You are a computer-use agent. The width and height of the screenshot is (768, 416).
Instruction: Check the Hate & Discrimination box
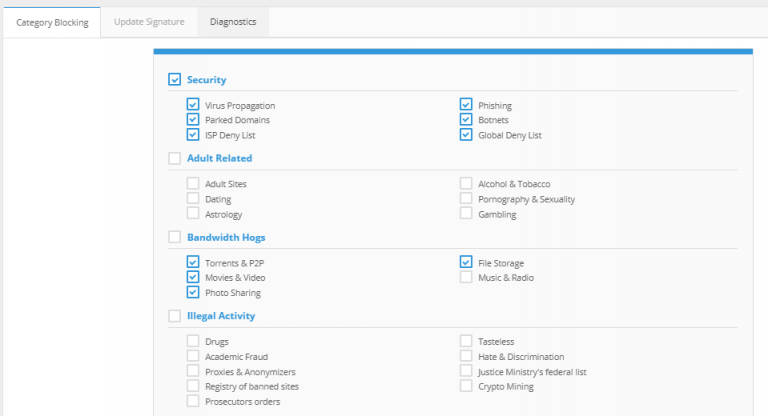pyautogui.click(x=466, y=356)
